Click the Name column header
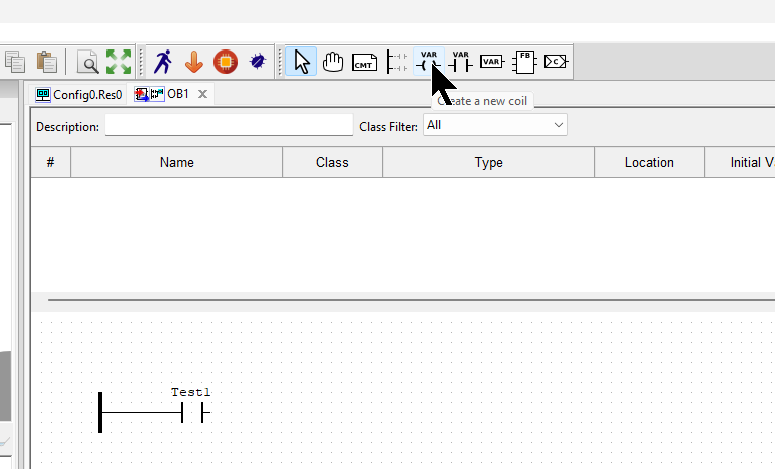Viewport: 775px width, 469px height. 176,162
